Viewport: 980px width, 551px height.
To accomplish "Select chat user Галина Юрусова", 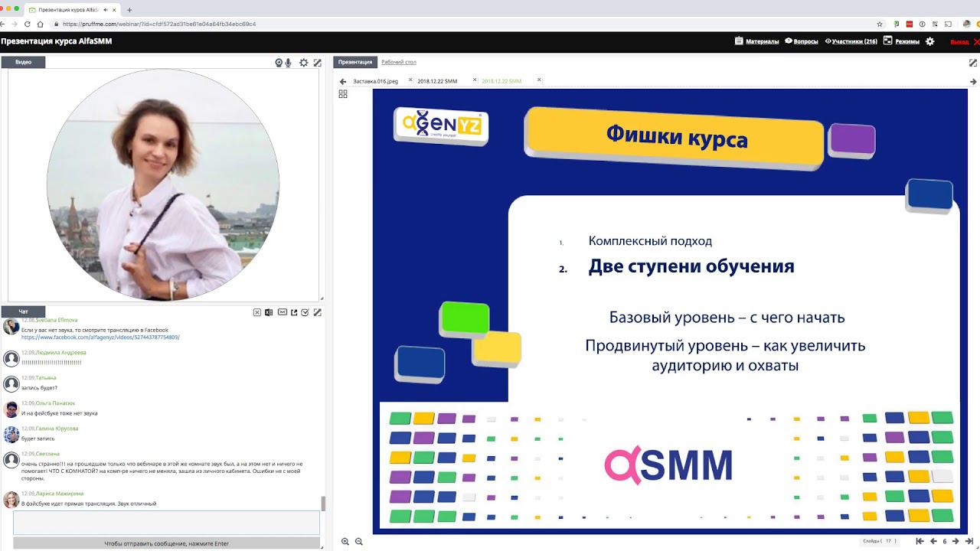I will coord(57,429).
